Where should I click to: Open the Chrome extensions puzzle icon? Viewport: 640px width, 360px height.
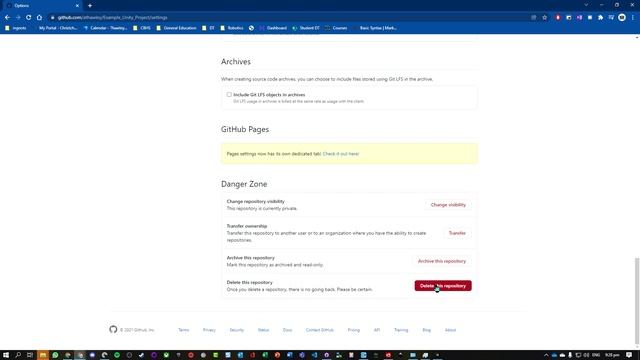point(600,18)
